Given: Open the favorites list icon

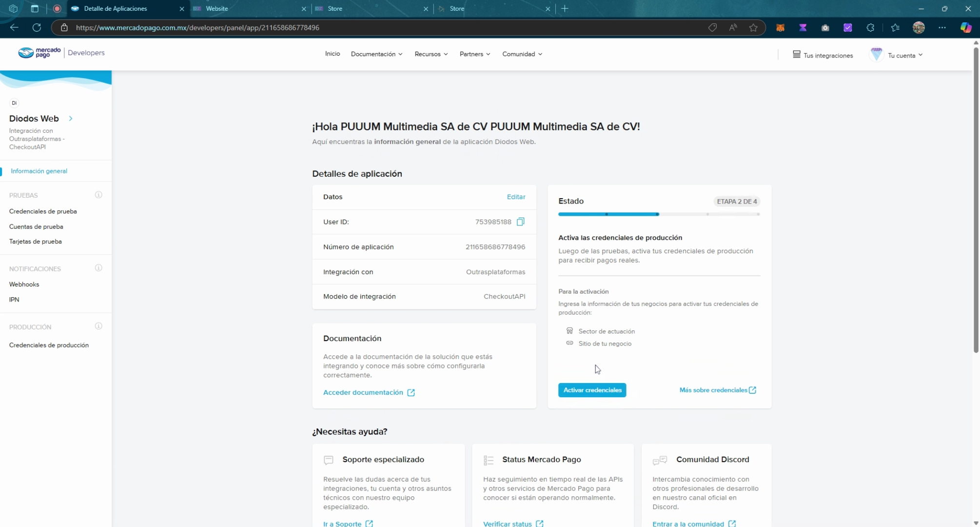Looking at the screenshot, I should (x=895, y=28).
